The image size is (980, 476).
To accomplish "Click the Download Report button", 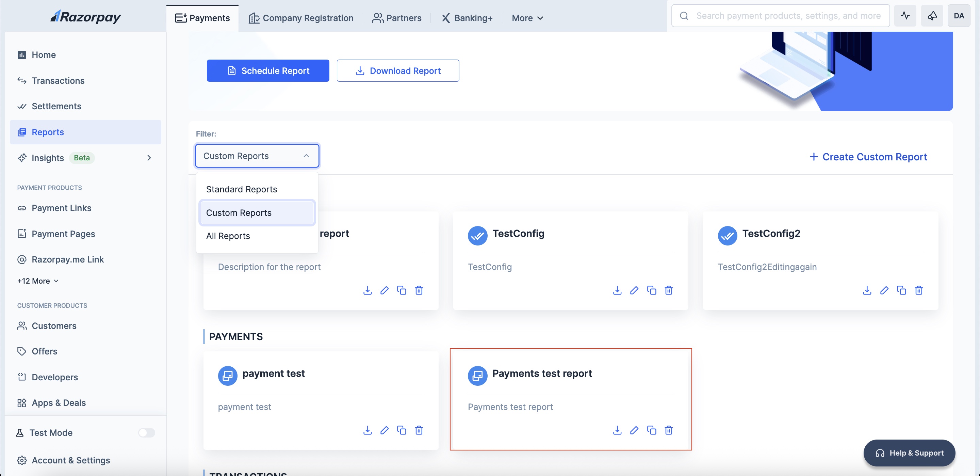I will click(397, 70).
